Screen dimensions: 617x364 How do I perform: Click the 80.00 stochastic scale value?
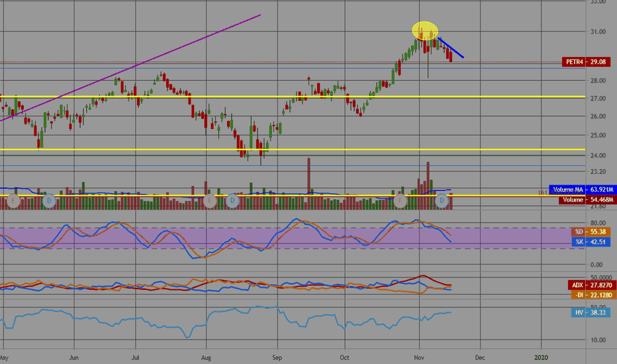(598, 223)
